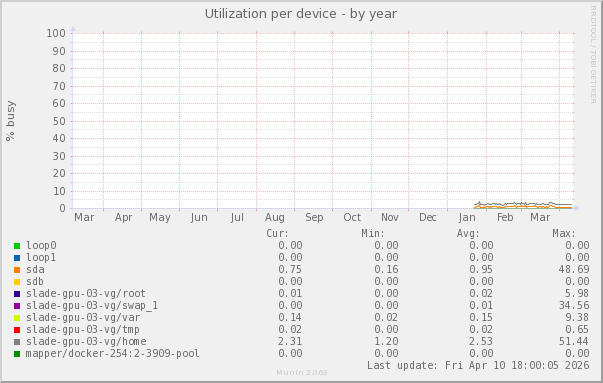
Task: Select the slade-gpu-03-vg/swap_1 label
Action: (92, 305)
